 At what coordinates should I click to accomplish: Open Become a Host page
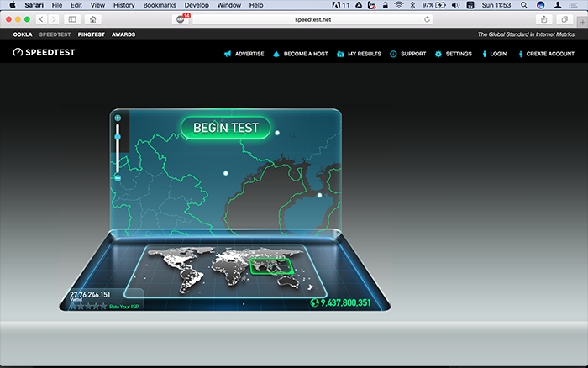tap(301, 54)
